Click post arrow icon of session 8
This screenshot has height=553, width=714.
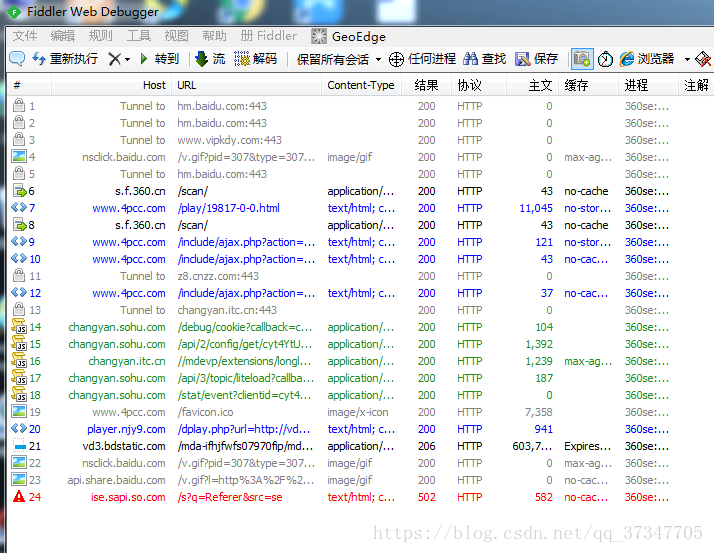tap(19, 225)
